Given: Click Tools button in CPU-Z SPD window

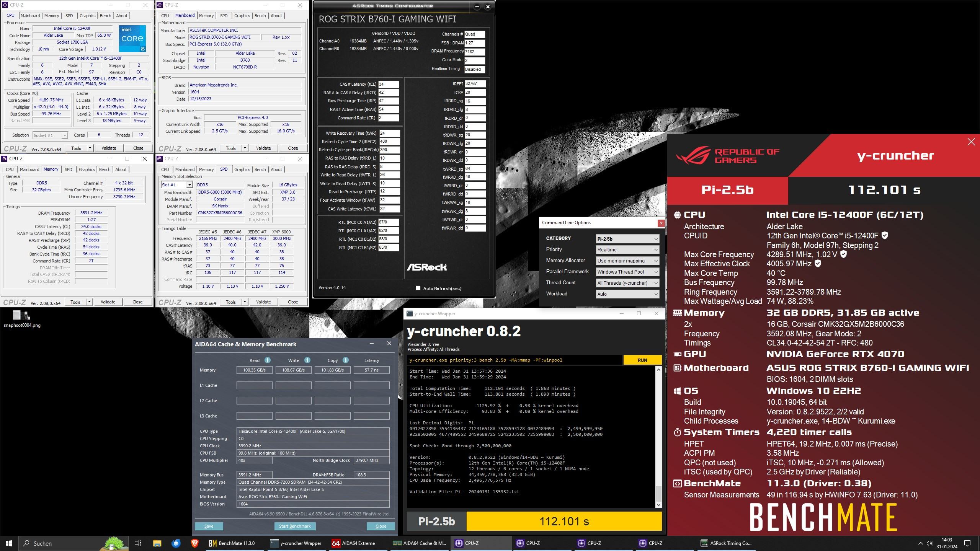Looking at the screenshot, I should click(x=231, y=302).
